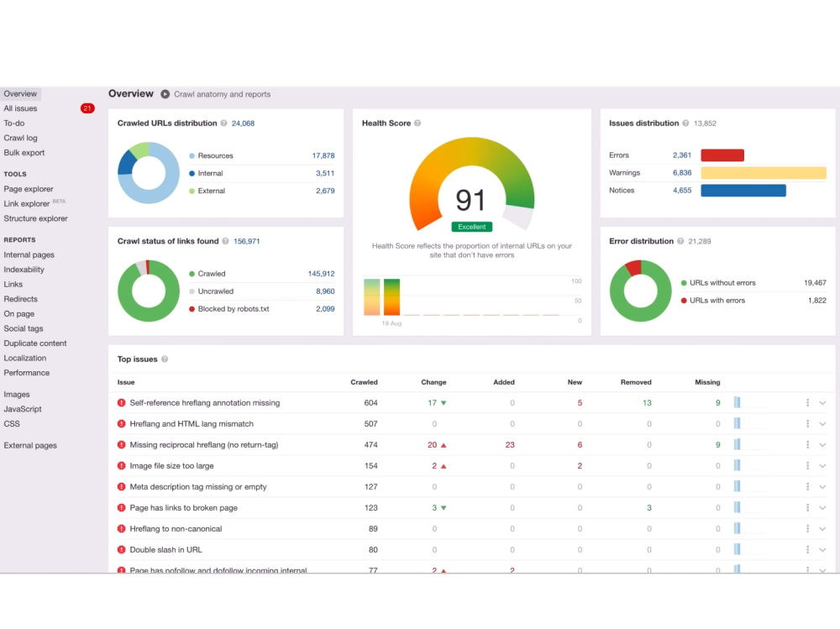Open To-do in the sidebar
Screen dimensions: 840x629
coord(14,123)
